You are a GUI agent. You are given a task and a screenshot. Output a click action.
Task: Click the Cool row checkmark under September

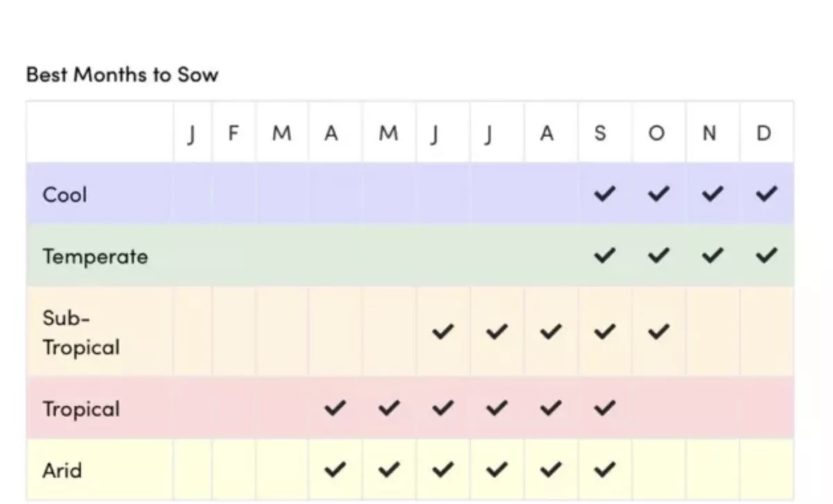[604, 194]
